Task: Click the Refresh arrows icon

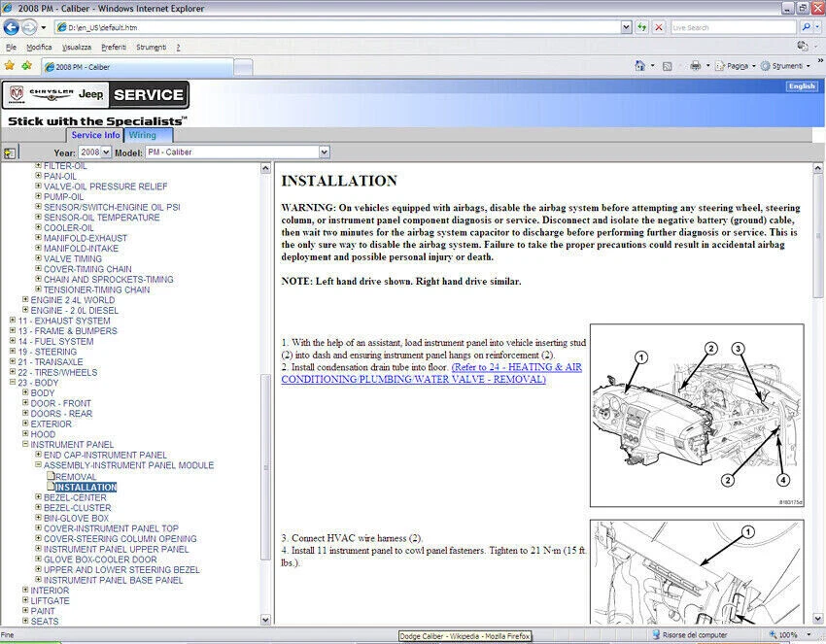Action: coord(641,28)
